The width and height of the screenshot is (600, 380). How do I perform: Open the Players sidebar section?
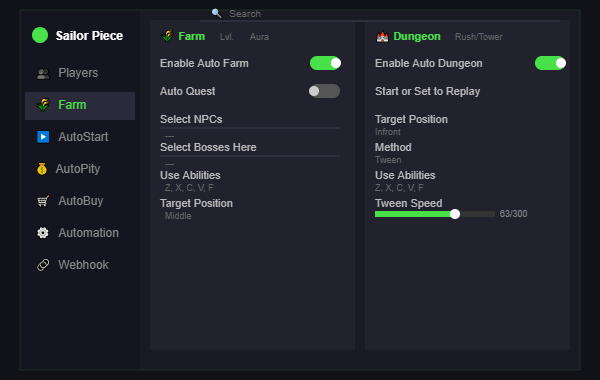(80, 73)
